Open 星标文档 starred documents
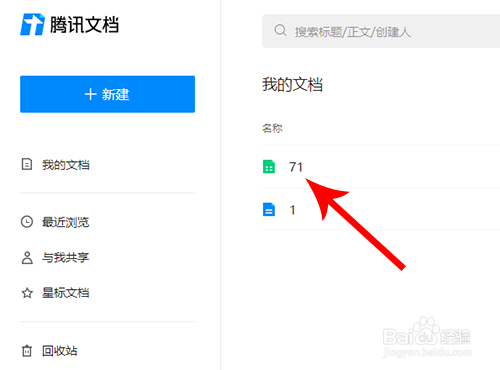500x370 pixels. tap(66, 293)
